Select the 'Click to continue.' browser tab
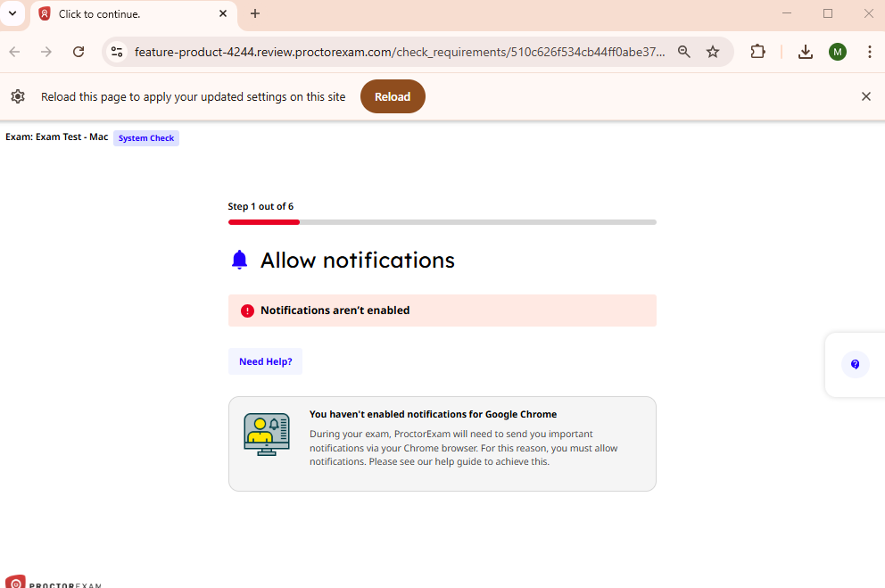This screenshot has width=885, height=588. click(x=133, y=14)
